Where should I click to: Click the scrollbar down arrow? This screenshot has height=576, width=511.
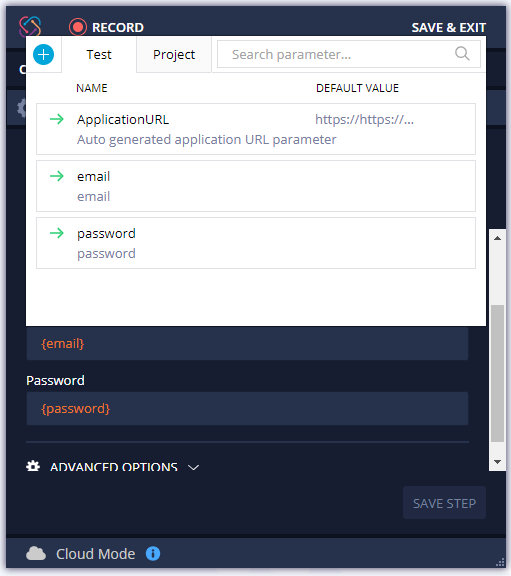(497, 462)
